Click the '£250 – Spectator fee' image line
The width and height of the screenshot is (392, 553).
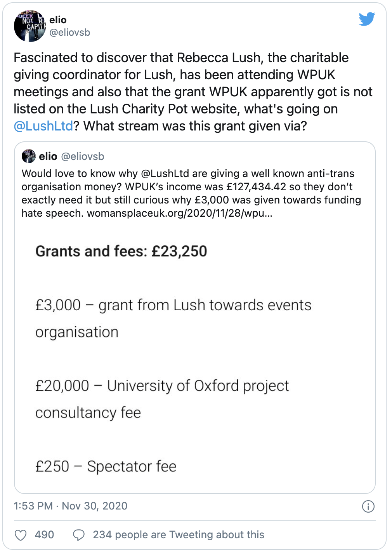click(106, 466)
